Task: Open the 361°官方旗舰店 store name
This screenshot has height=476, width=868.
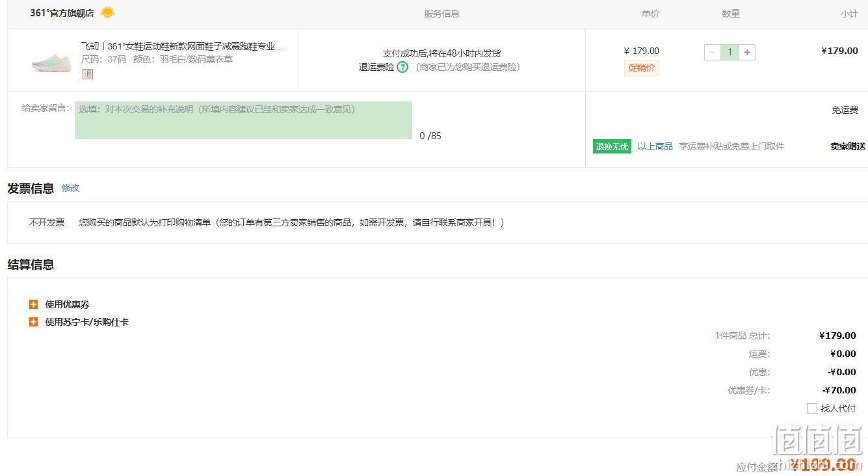Action: (62, 13)
